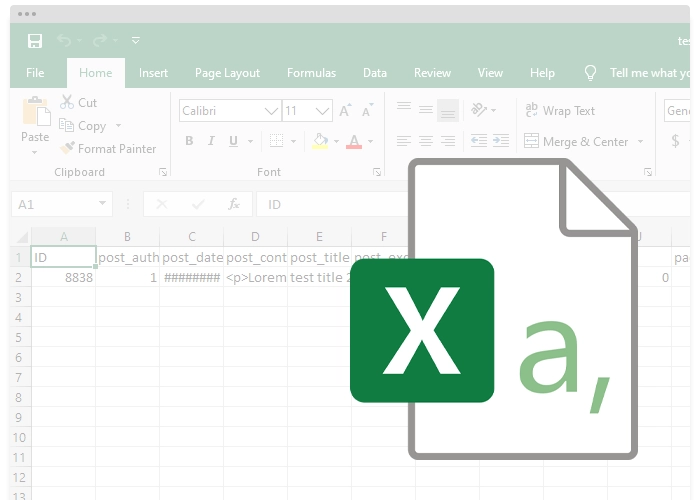
Task: Apply center horizontal text alignment
Action: tap(426, 141)
